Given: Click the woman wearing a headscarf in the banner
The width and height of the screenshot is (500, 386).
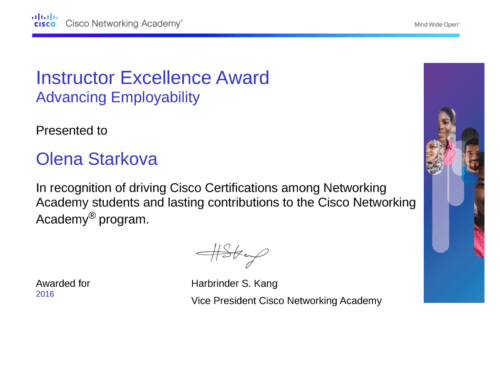Looking at the screenshot, I should (x=435, y=157).
